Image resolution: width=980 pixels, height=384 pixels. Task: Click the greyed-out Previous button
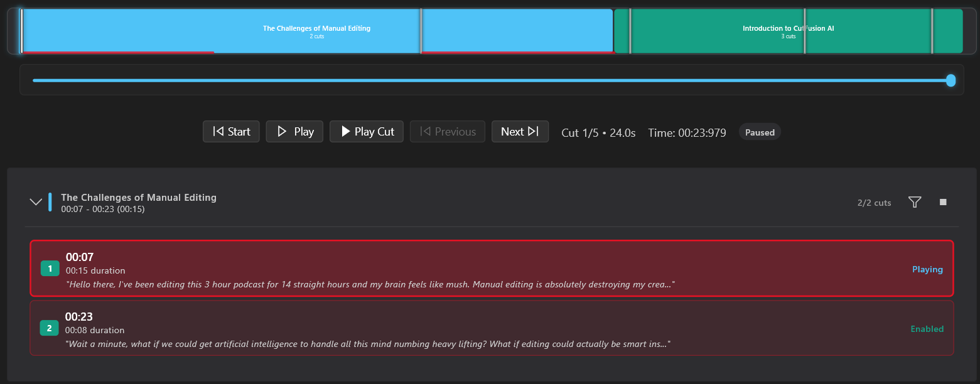click(447, 132)
